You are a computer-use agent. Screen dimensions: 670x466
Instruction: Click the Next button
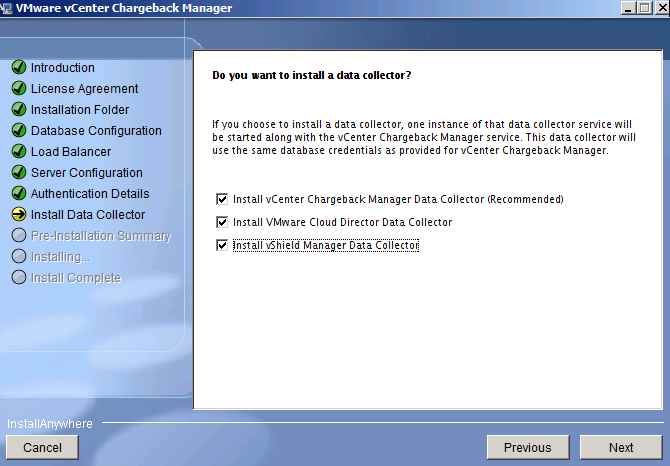tap(621, 447)
